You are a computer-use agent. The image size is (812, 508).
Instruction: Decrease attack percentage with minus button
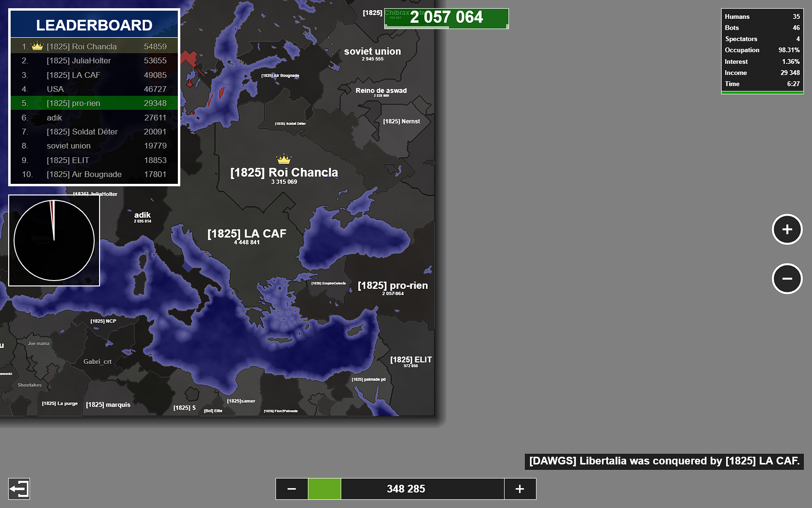291,489
